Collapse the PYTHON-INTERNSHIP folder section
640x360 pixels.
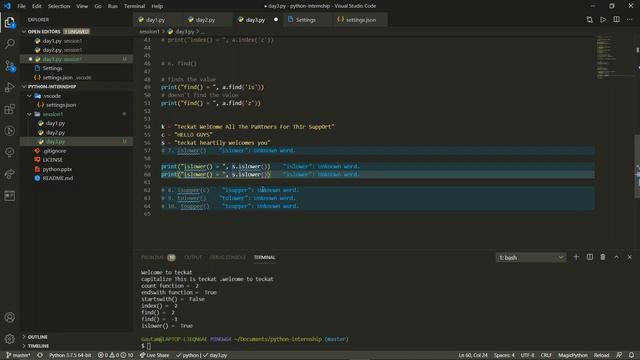click(x=51, y=87)
